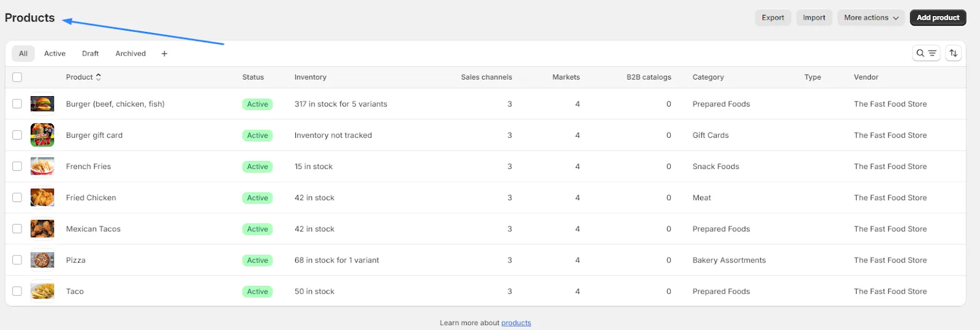Open the Burger gift card thumbnail
Image resolution: width=980 pixels, height=330 pixels.
42,135
